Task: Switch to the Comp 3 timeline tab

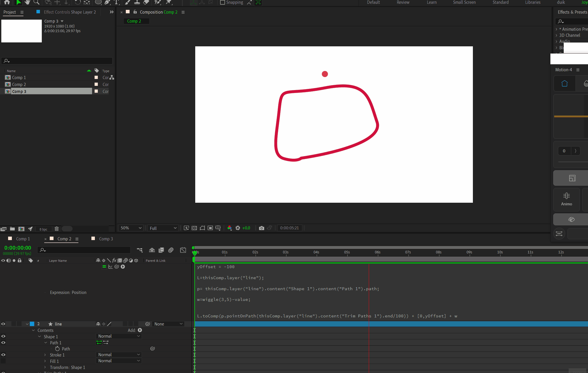Action: pos(106,239)
